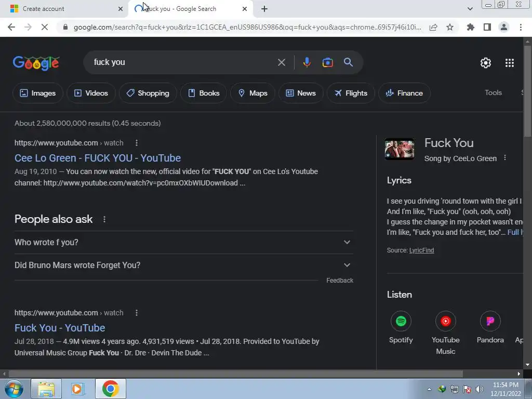Open three-dot menu beside Song by CeeLo Green
Image resolution: width=532 pixels, height=399 pixels.
tap(505, 158)
